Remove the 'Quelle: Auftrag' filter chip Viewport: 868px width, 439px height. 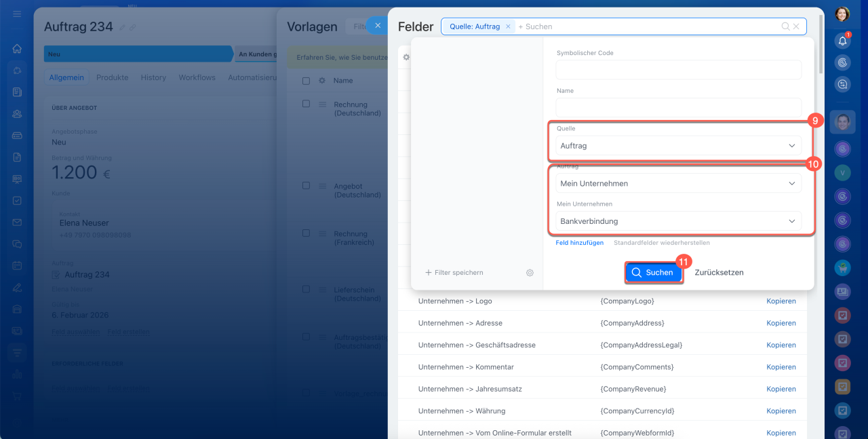pos(508,26)
